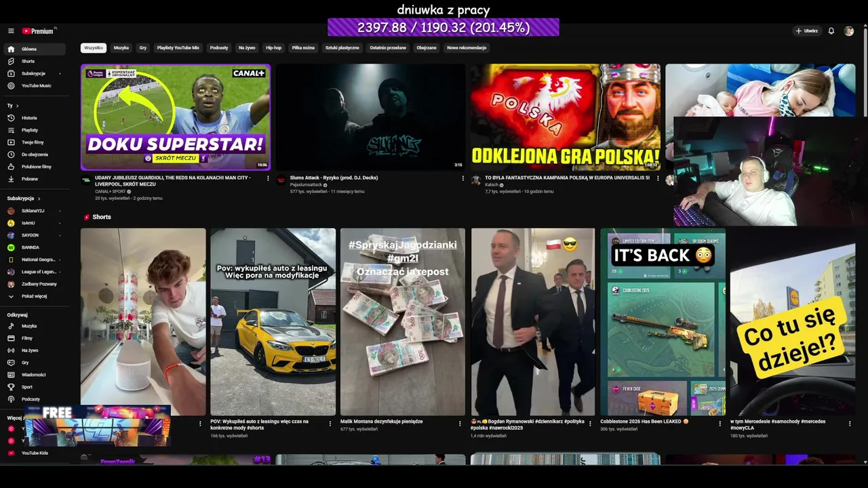The height and width of the screenshot is (488, 868).
Task: Play the DOKU SUPERSTAR video thumbnail
Action: [176, 117]
